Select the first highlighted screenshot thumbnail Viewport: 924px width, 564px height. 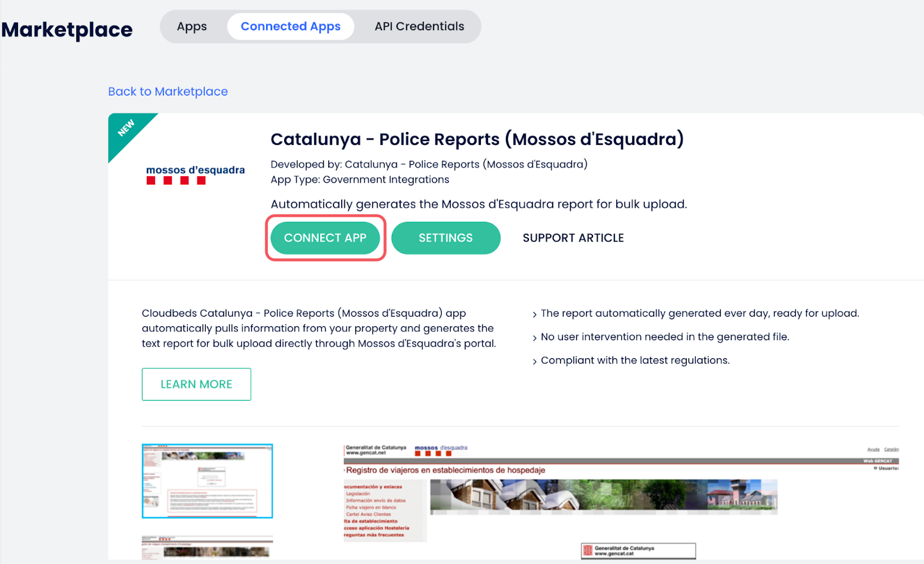coord(207,481)
